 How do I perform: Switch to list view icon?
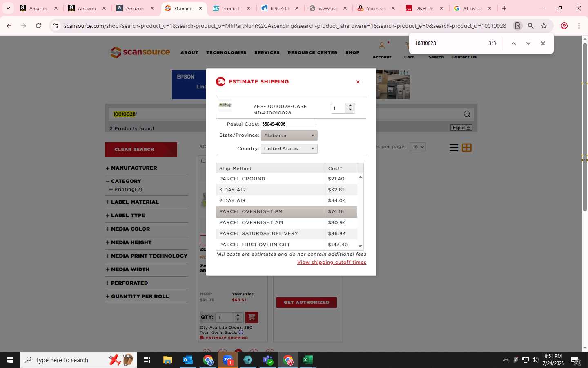454,148
